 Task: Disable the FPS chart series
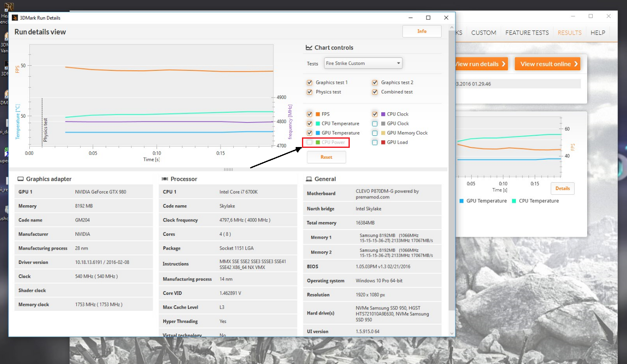(x=310, y=114)
